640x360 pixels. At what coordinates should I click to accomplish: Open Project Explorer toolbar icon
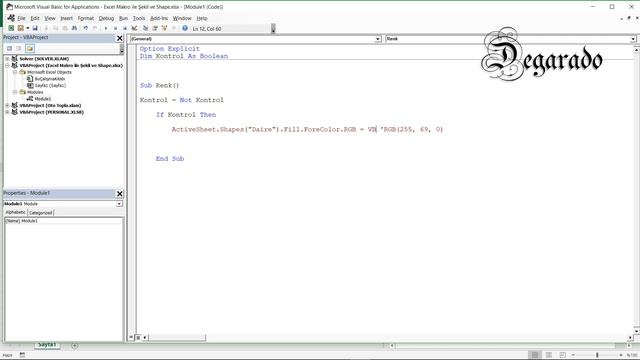(145, 28)
